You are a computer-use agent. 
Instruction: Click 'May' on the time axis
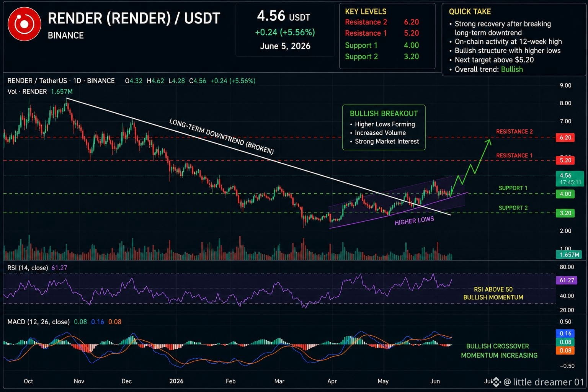(x=383, y=381)
